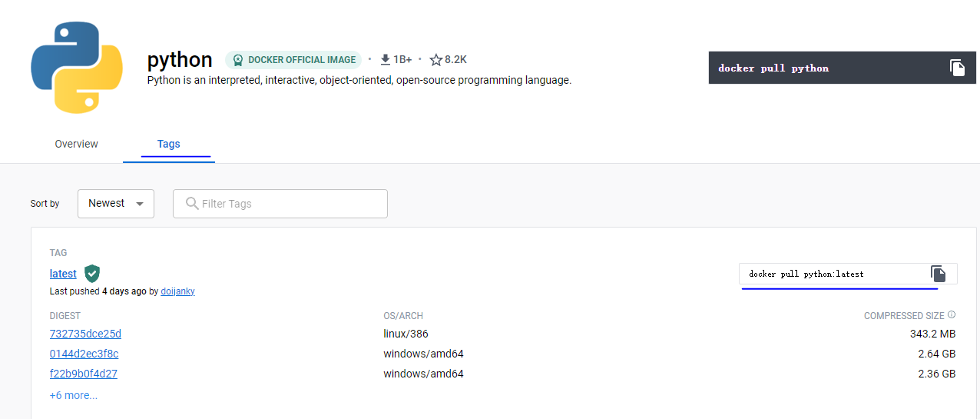Click the compressed size info icon
980x419 pixels.
(x=952, y=315)
